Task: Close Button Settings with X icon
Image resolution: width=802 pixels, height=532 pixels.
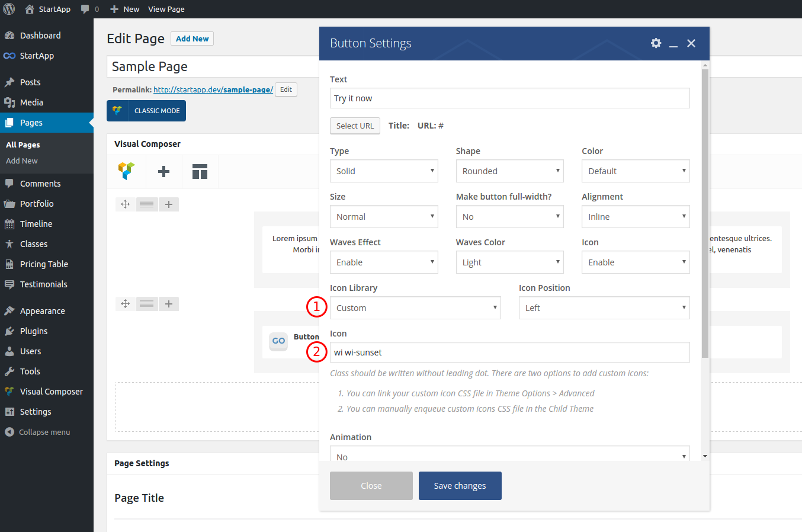Action: [x=691, y=43]
